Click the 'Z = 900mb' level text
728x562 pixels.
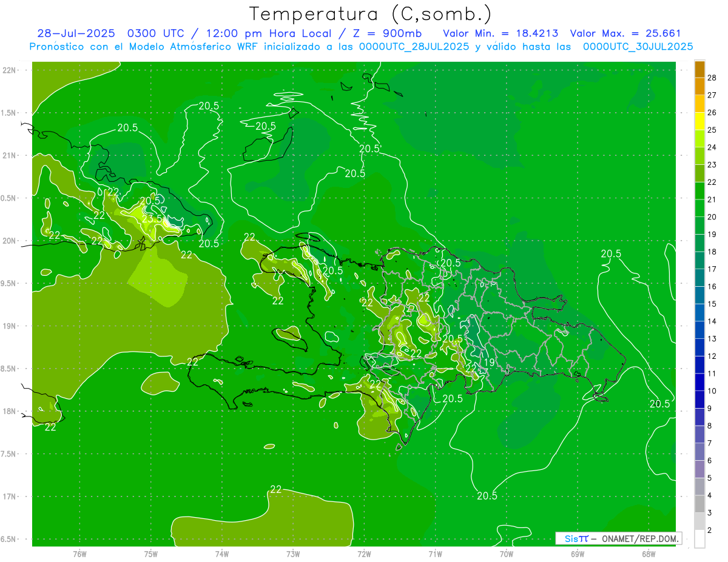388,33
